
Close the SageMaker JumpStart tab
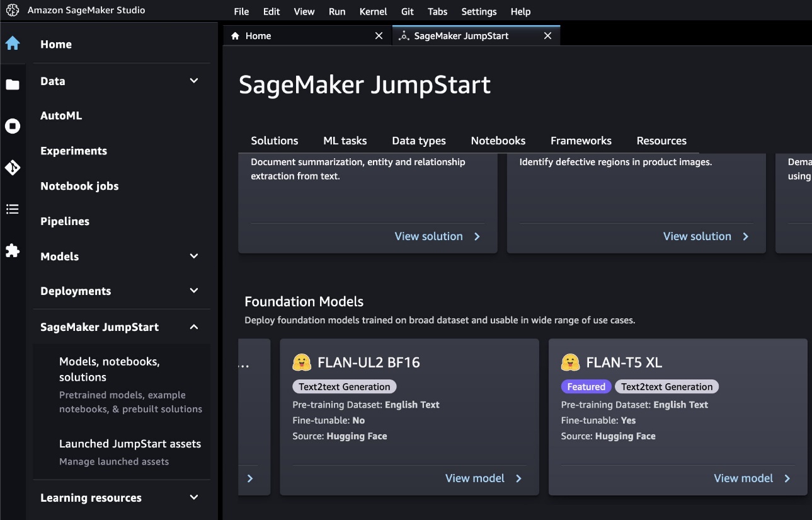tap(547, 36)
